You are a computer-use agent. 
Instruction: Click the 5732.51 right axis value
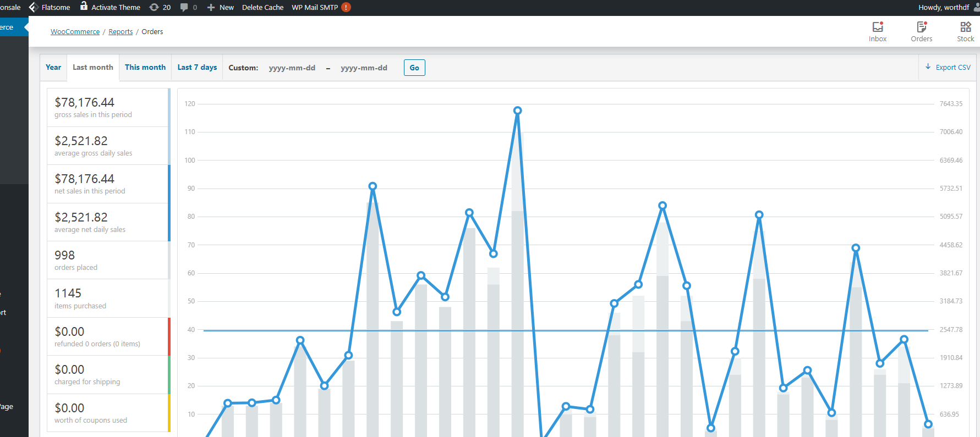(951, 188)
